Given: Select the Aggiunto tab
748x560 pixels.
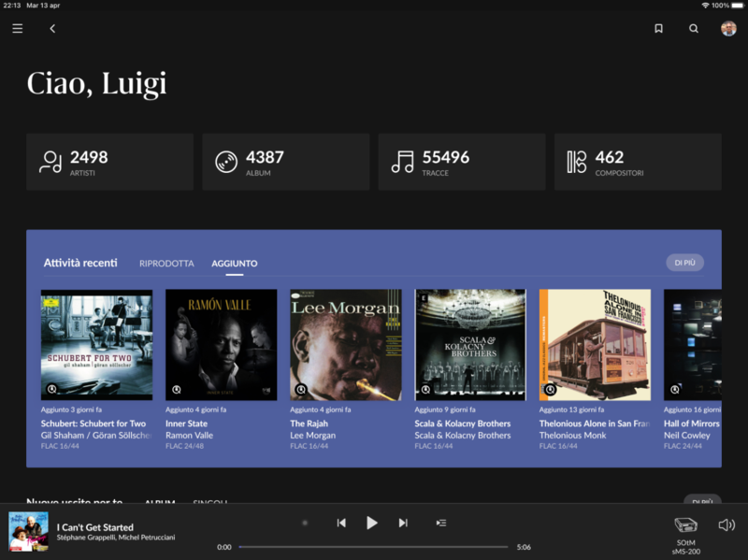Looking at the screenshot, I should tap(234, 264).
